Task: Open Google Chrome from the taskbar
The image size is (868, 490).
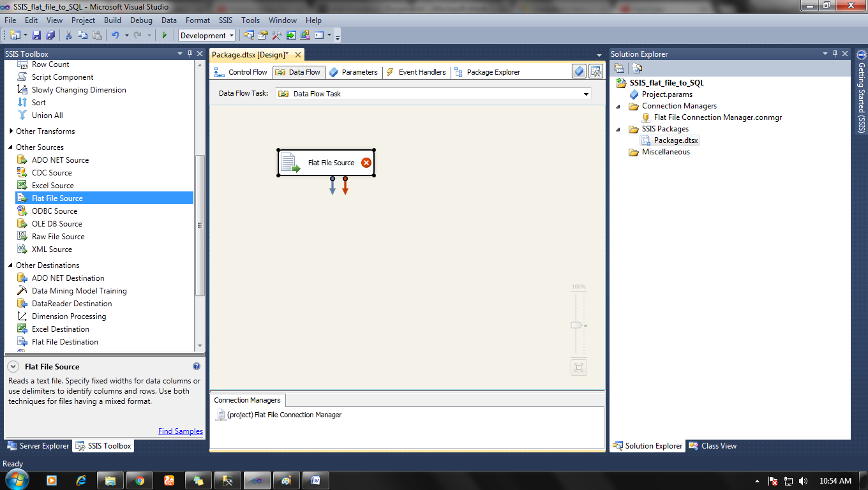Action: click(x=140, y=480)
